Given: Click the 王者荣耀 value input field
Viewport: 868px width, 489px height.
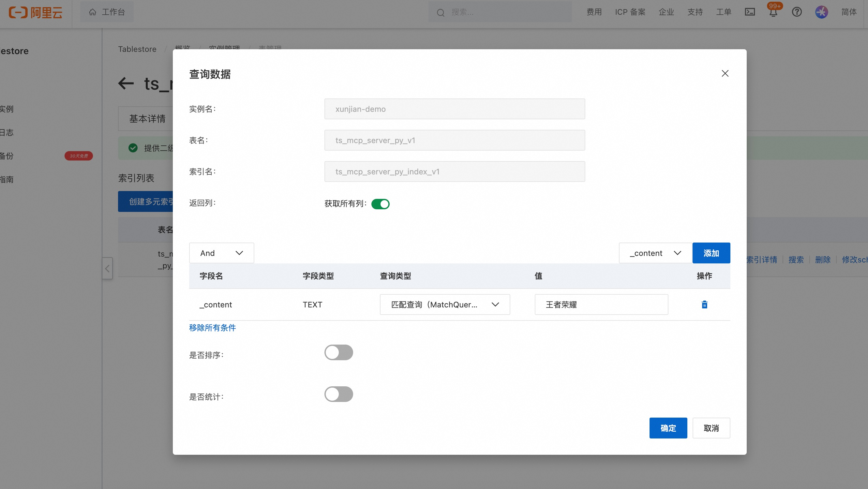Looking at the screenshot, I should coord(601,304).
